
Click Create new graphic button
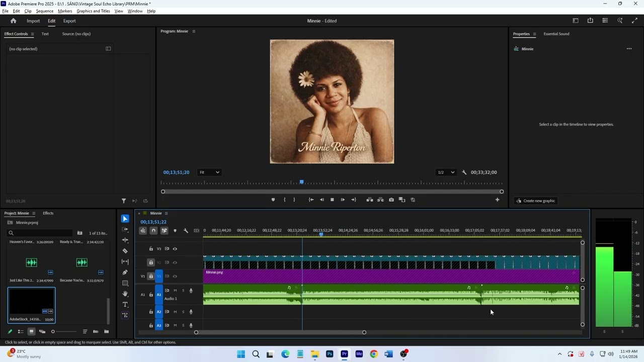(535, 201)
